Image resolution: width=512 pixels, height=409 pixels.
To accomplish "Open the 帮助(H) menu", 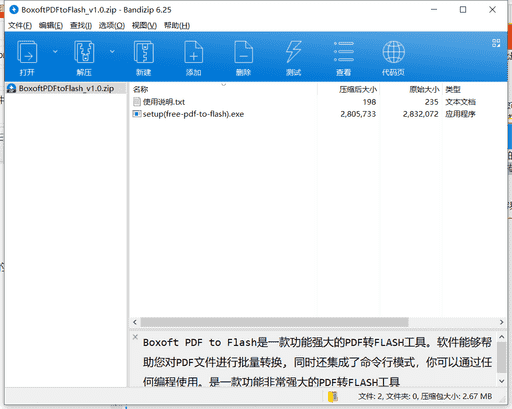I will pos(177,25).
